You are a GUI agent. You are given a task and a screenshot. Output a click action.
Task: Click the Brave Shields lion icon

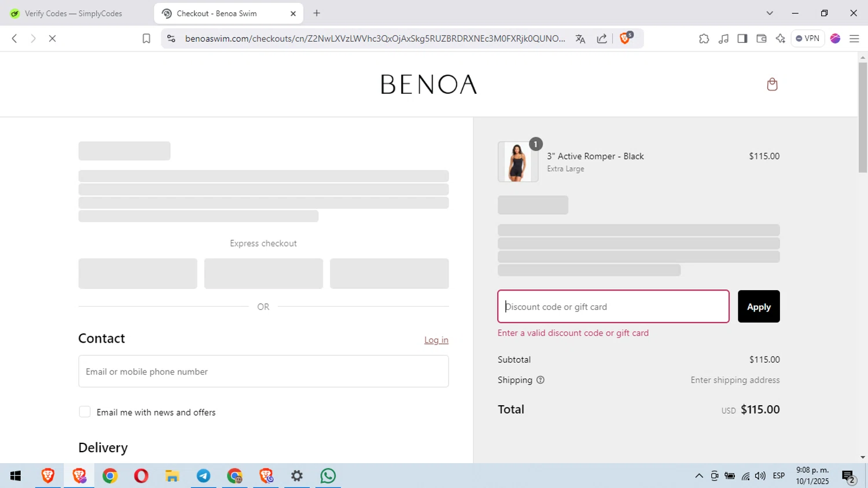point(625,39)
